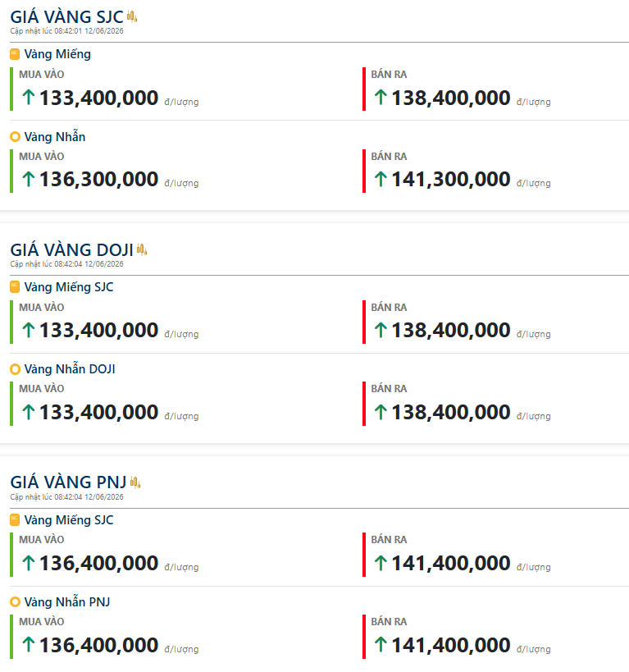This screenshot has height=672, width=629.
Task: Open the GIÁ VÀNG DOJI heading
Action: [x=71, y=249]
